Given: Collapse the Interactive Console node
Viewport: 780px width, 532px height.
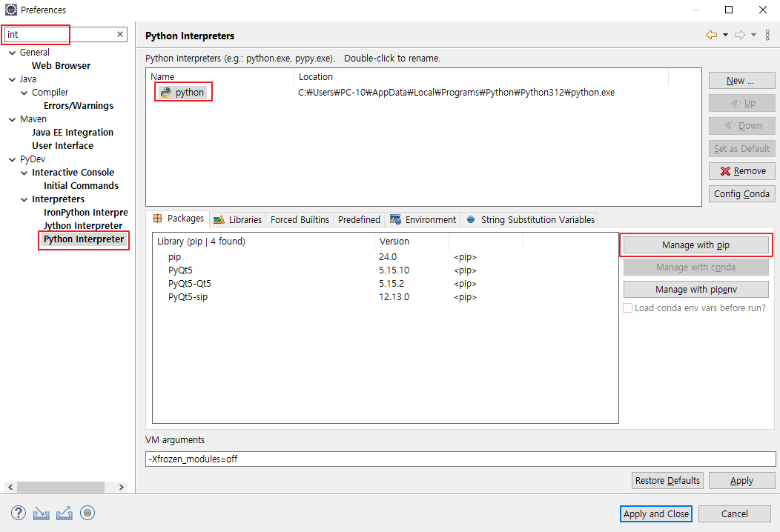Looking at the screenshot, I should 24,173.
